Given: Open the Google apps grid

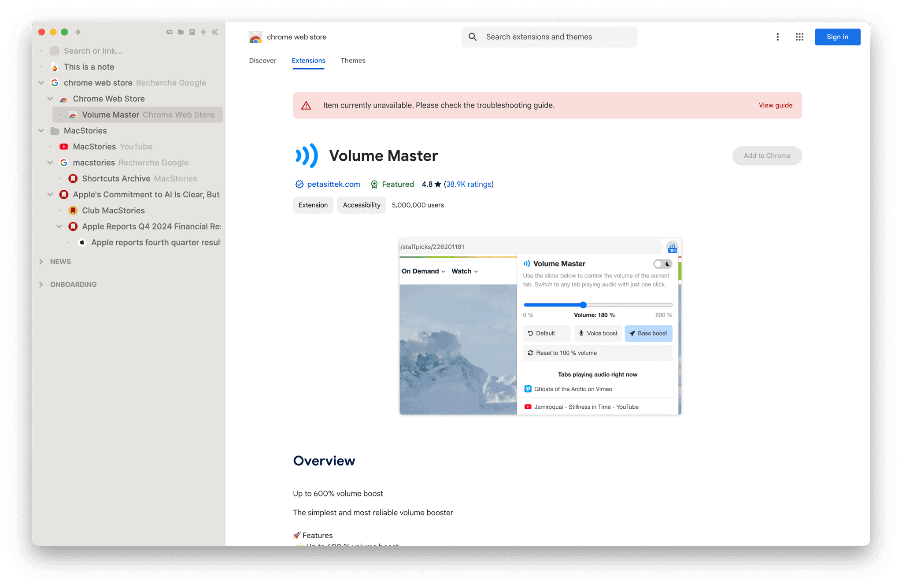Looking at the screenshot, I should point(799,37).
